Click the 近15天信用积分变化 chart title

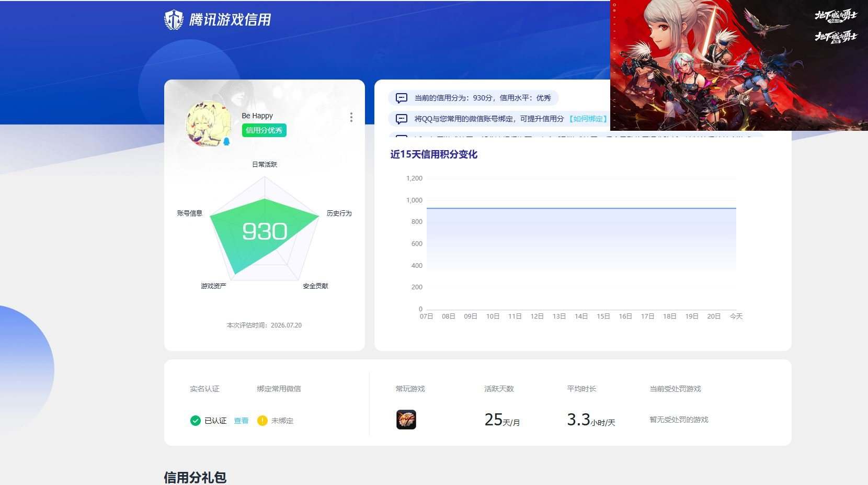(x=433, y=154)
